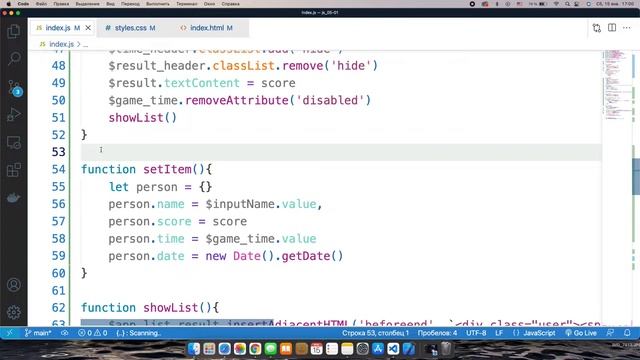Click the showList function name on line 62

pyautogui.click(x=171, y=307)
